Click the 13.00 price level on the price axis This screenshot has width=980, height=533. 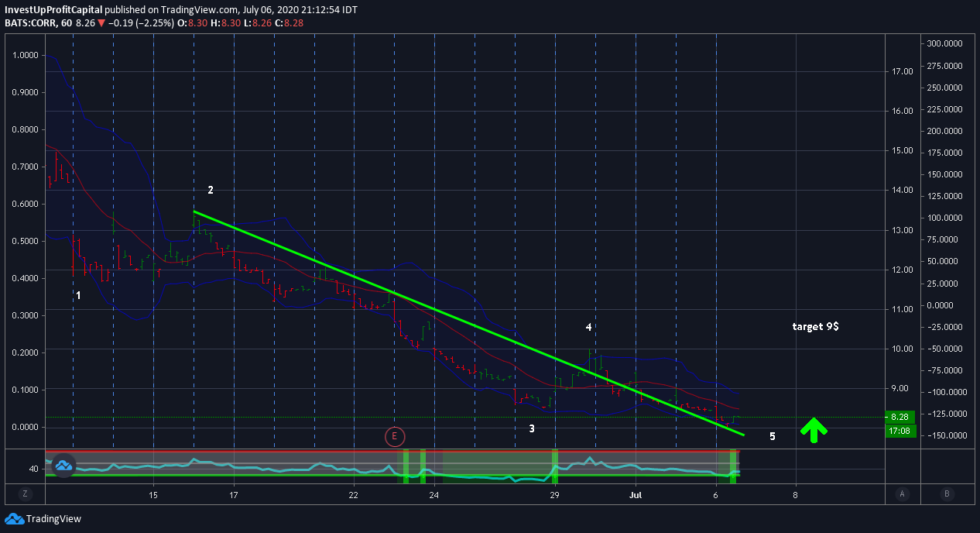[903, 230]
